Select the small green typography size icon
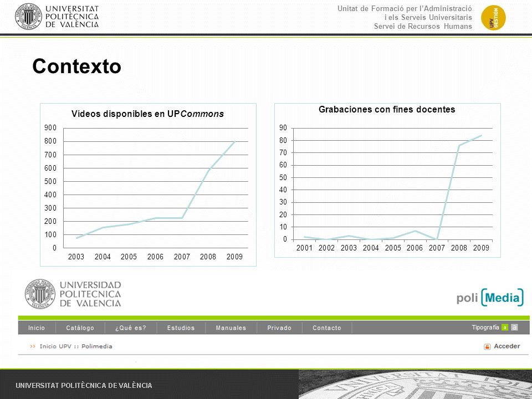 point(505,328)
